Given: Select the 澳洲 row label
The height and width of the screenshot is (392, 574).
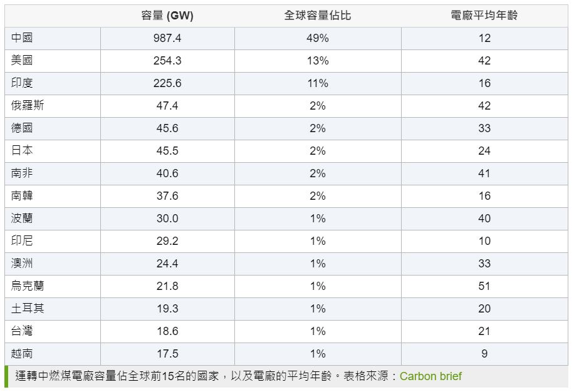Looking at the screenshot, I should [x=22, y=264].
